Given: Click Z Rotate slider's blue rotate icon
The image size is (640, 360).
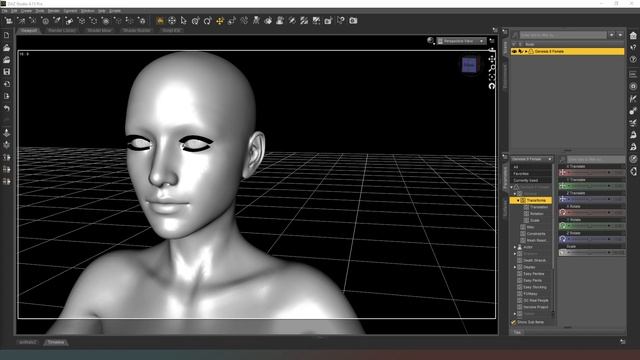Looking at the screenshot, I should coord(562,239).
